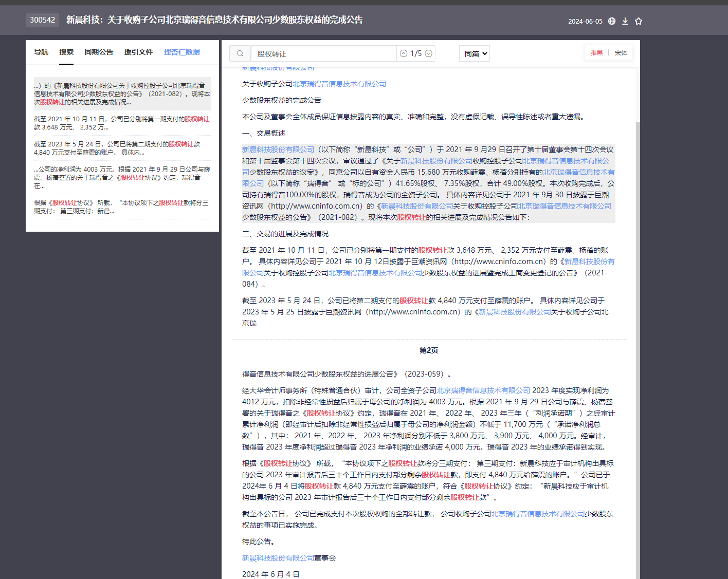The image size is (728, 579).
Task: Open the 同篇 scope dropdown
Action: pos(475,53)
